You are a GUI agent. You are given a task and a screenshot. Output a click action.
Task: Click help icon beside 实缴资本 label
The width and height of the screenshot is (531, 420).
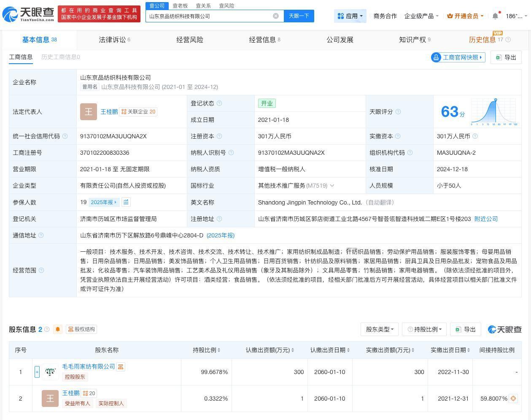click(x=398, y=136)
